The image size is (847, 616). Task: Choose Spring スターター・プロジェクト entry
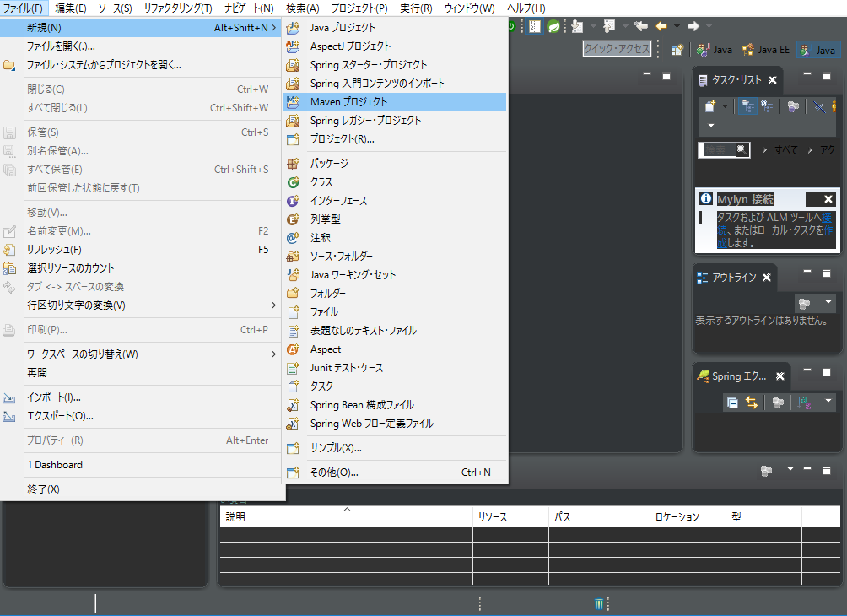pyautogui.click(x=395, y=65)
